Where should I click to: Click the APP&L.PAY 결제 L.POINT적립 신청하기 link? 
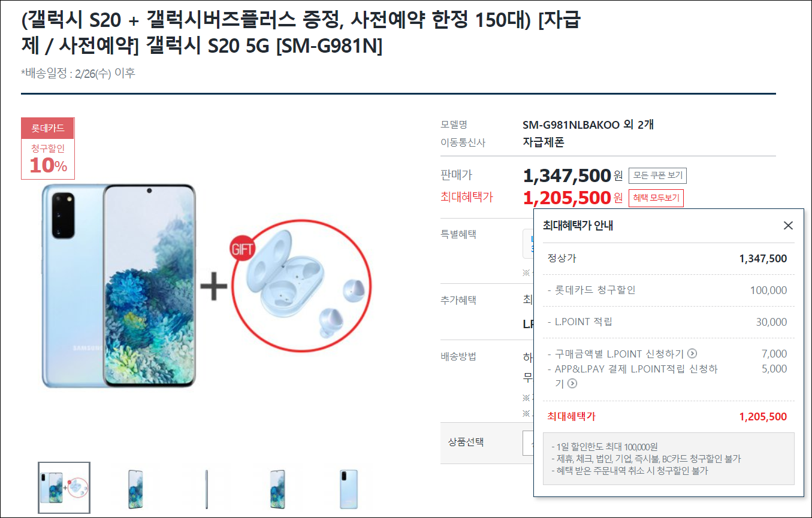coord(632,376)
